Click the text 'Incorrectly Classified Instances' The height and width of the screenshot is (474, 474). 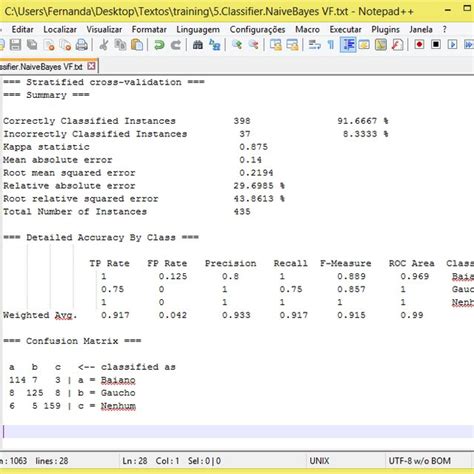pyautogui.click(x=95, y=134)
